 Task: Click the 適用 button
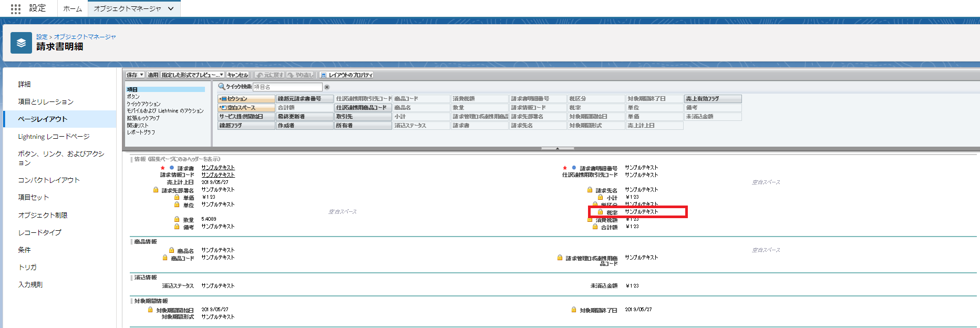(x=152, y=75)
